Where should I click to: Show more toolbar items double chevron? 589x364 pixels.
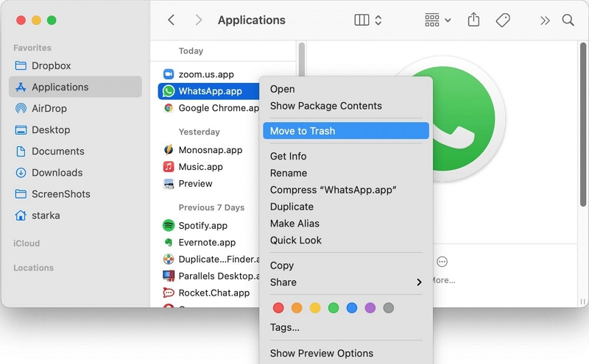(545, 21)
